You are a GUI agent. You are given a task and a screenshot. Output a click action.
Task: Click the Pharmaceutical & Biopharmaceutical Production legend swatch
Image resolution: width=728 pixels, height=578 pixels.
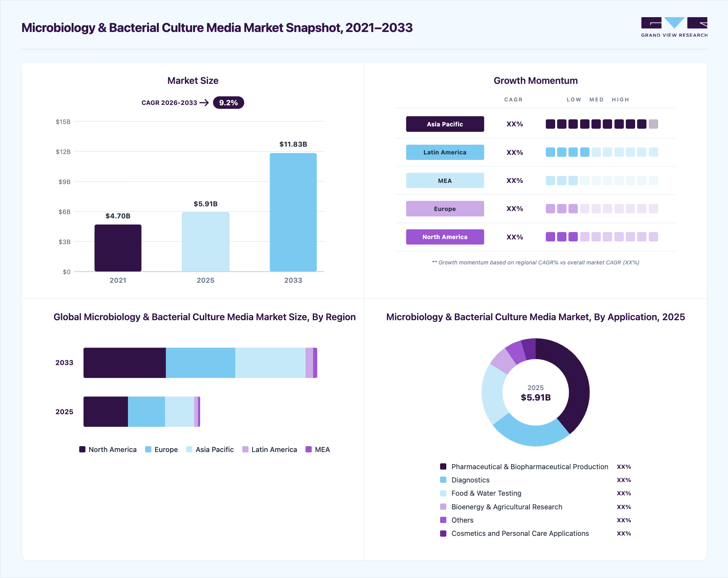(443, 466)
